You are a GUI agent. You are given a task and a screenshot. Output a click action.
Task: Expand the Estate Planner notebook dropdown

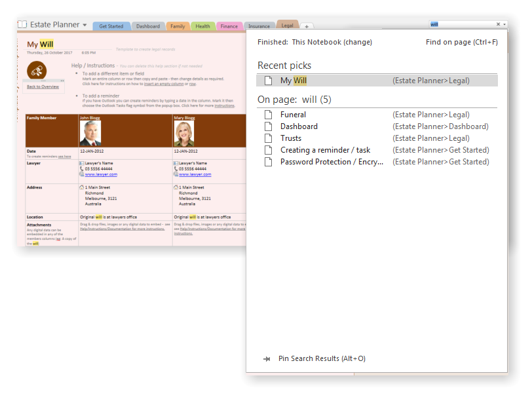(x=85, y=25)
